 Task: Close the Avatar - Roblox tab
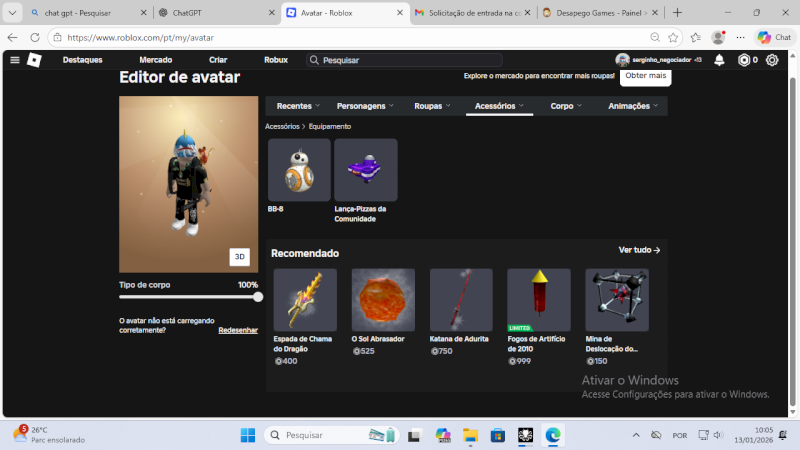pyautogui.click(x=400, y=13)
